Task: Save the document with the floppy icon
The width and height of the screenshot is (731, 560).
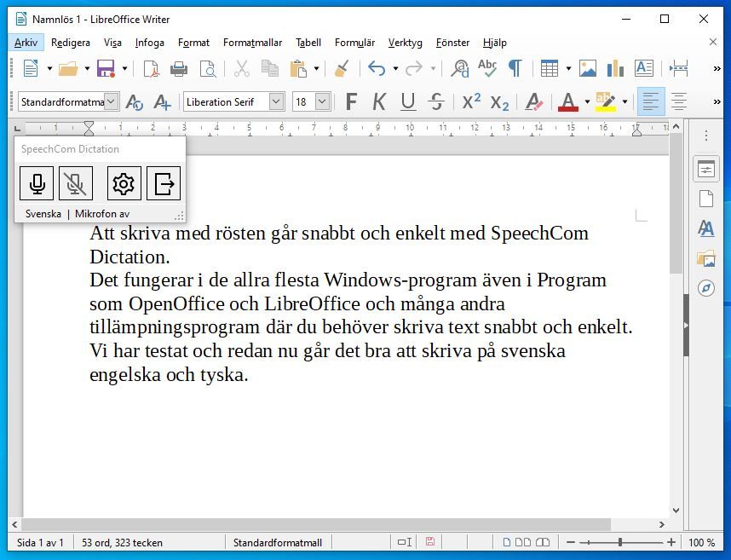Action: (x=106, y=69)
